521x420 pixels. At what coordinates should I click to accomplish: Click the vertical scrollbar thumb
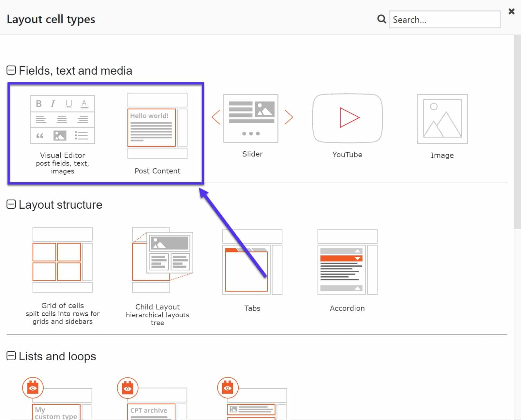pos(517,130)
